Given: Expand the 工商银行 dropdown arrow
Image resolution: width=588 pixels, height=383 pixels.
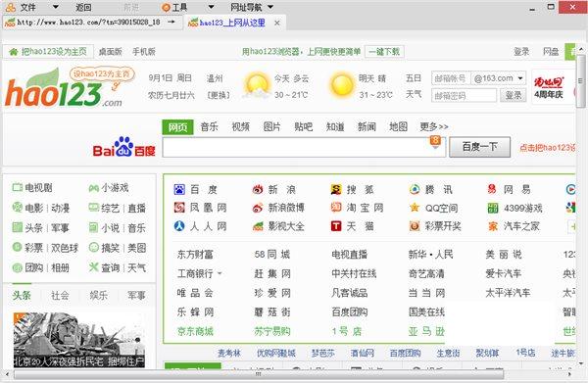Looking at the screenshot, I should pos(220,273).
